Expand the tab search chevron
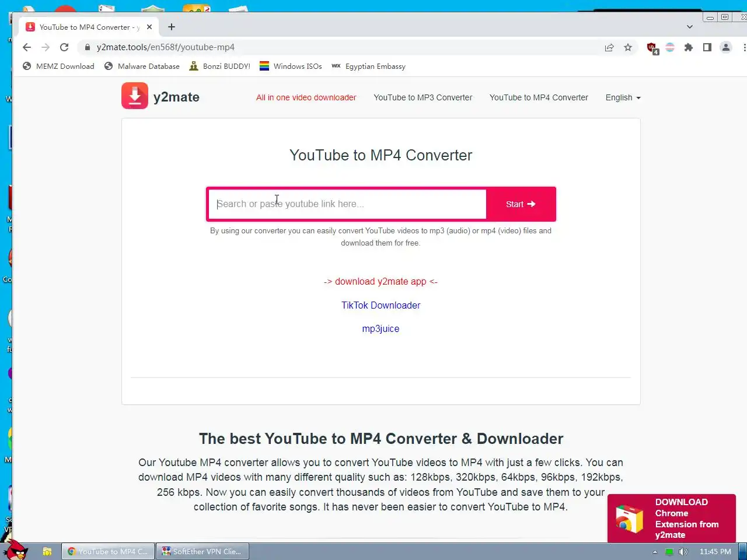Image resolution: width=747 pixels, height=560 pixels. tap(690, 27)
